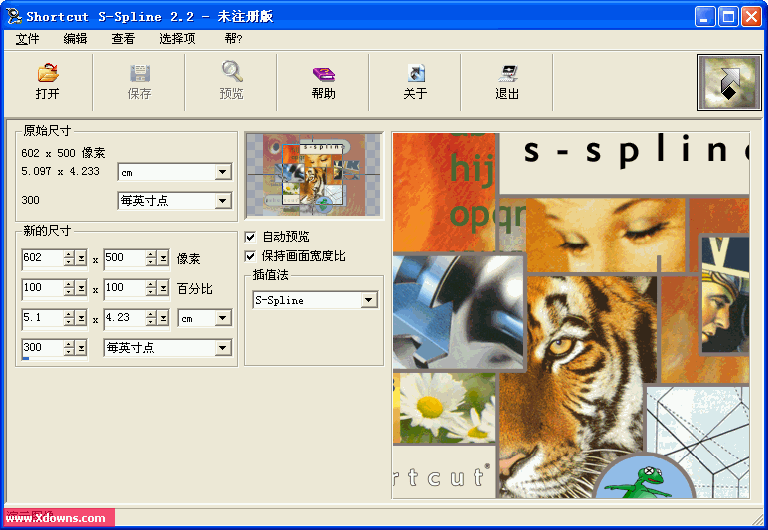Minimize the S-Spline window

point(705,17)
